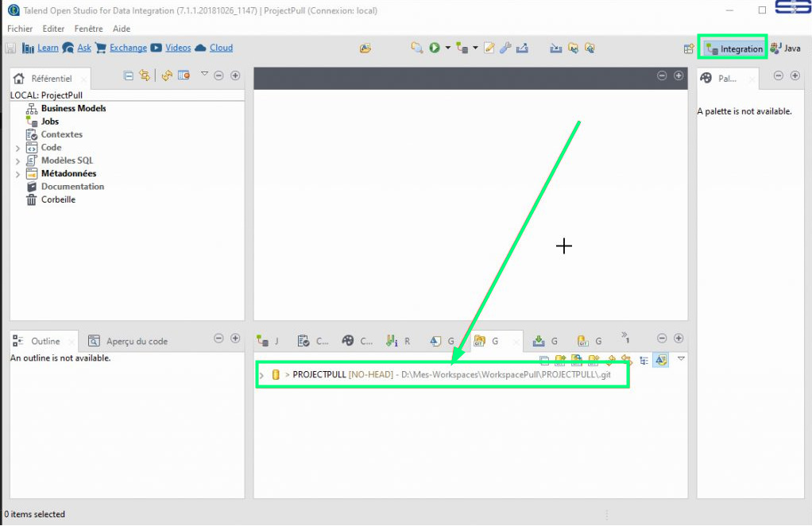Screen dimensions: 812x526
Task: Click link with editor yellow arrows icon
Action: (x=145, y=75)
